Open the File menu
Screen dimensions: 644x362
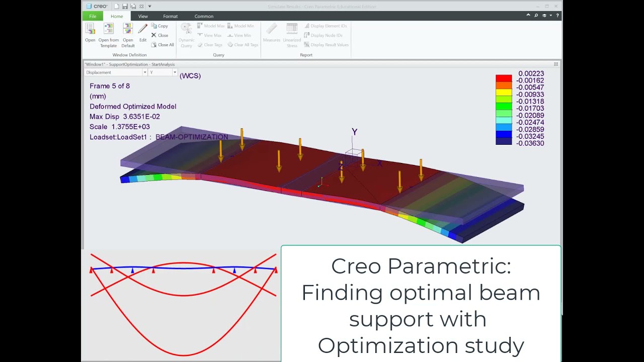[93, 16]
